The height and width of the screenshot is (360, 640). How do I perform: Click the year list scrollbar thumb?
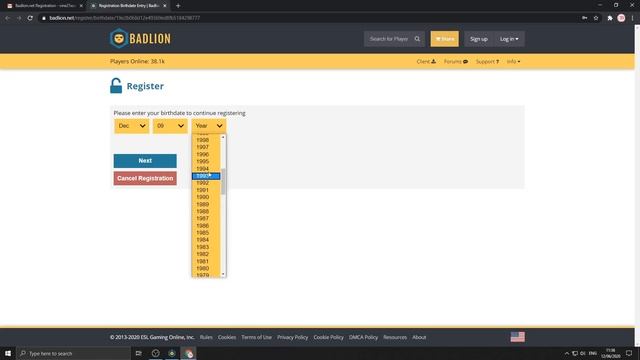point(223,182)
